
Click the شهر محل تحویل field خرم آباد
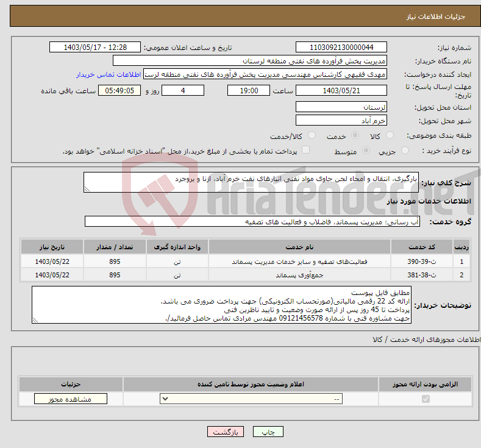341,120
